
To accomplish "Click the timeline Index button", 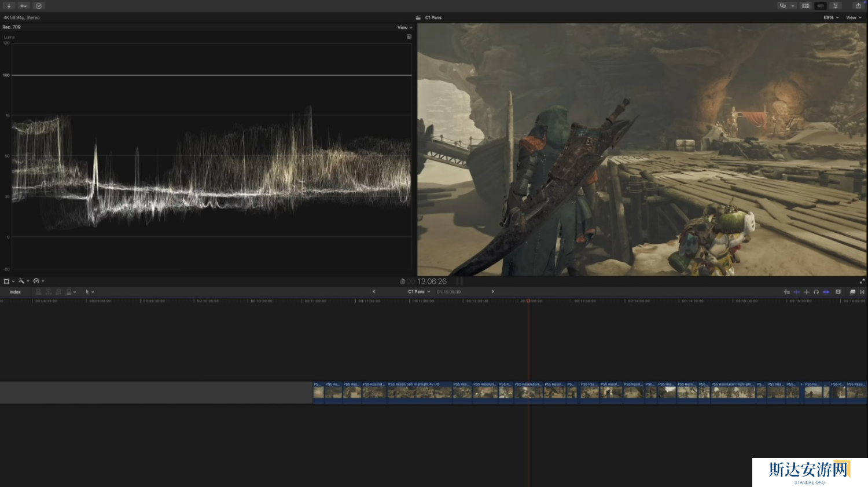I will pos(15,292).
